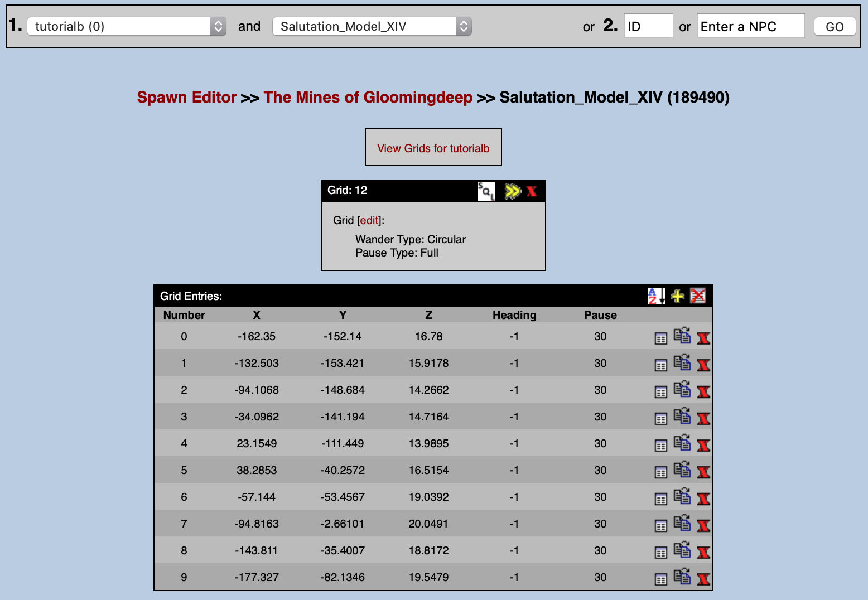
Task: Open the Salutation_Model_XIV NPC dropdown
Action: [x=372, y=26]
